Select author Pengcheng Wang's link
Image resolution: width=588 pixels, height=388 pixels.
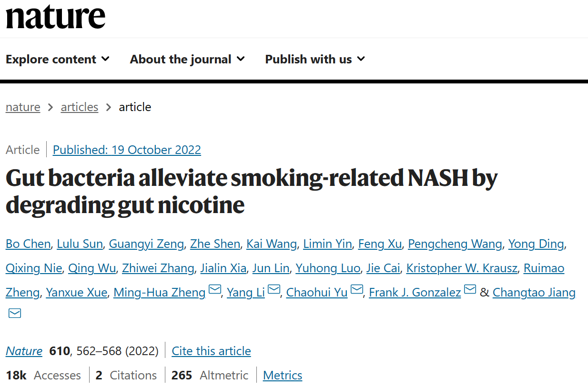(x=455, y=244)
